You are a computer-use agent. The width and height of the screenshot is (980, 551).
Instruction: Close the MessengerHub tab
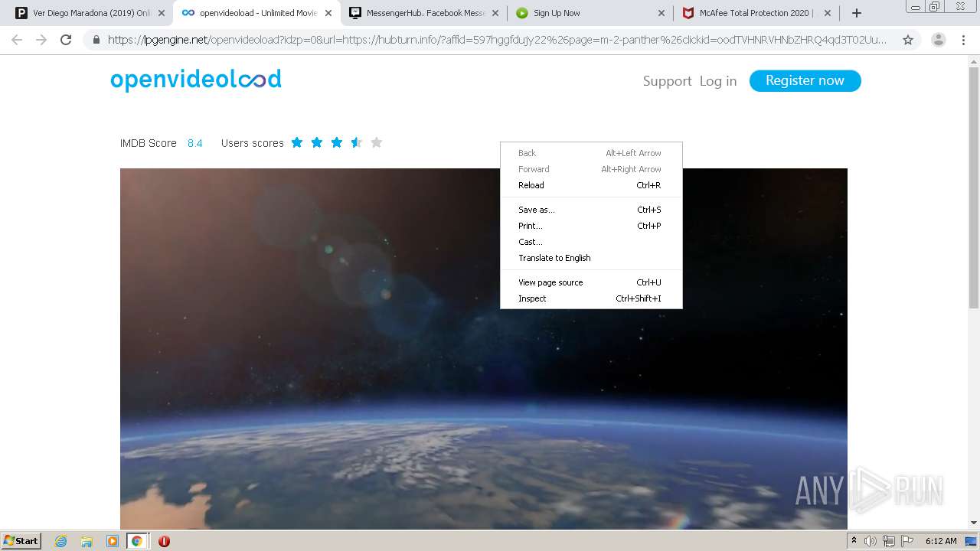point(495,13)
